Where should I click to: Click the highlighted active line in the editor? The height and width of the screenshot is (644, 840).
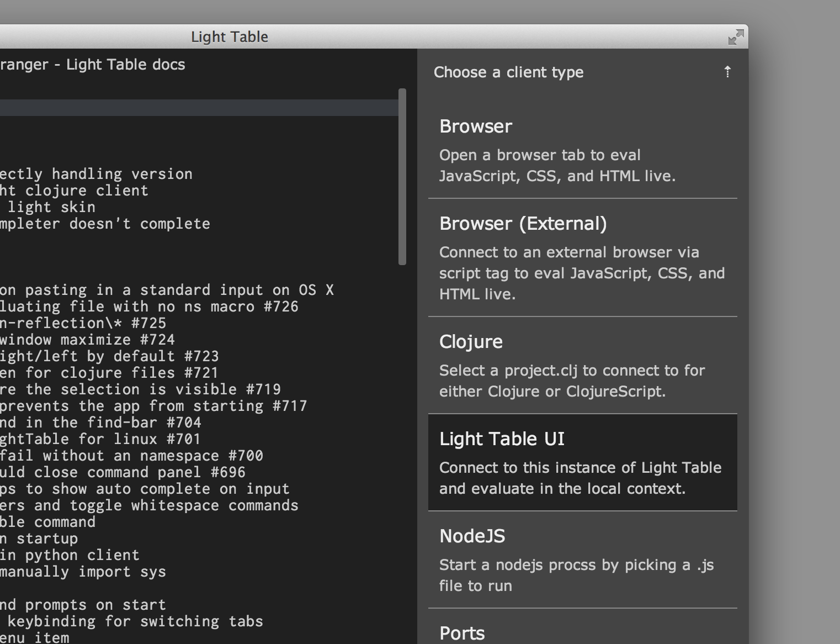[199, 108]
